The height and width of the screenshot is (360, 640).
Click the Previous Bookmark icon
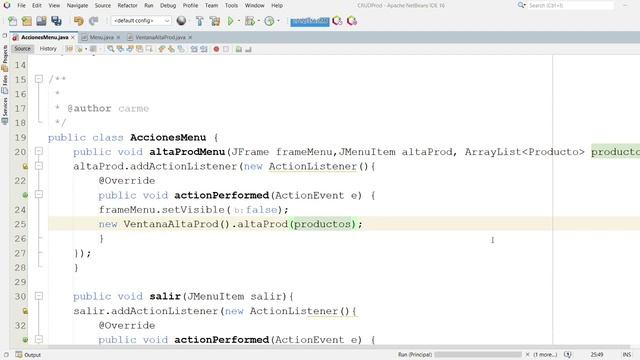[x=162, y=49]
